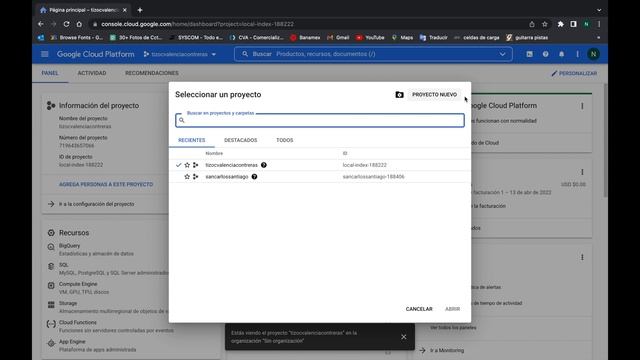Screen dimensions: 640x360
Task: Open the Traducir bookmark
Action: tap(433, 38)
